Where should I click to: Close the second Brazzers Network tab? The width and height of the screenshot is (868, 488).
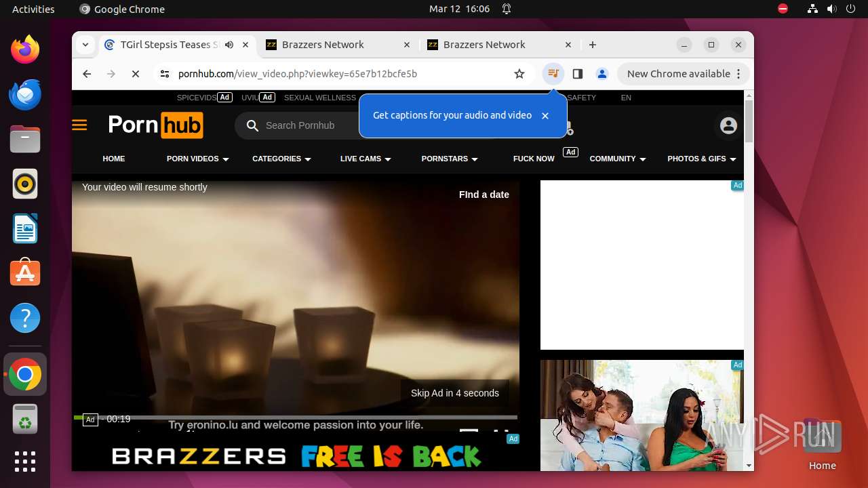(568, 45)
